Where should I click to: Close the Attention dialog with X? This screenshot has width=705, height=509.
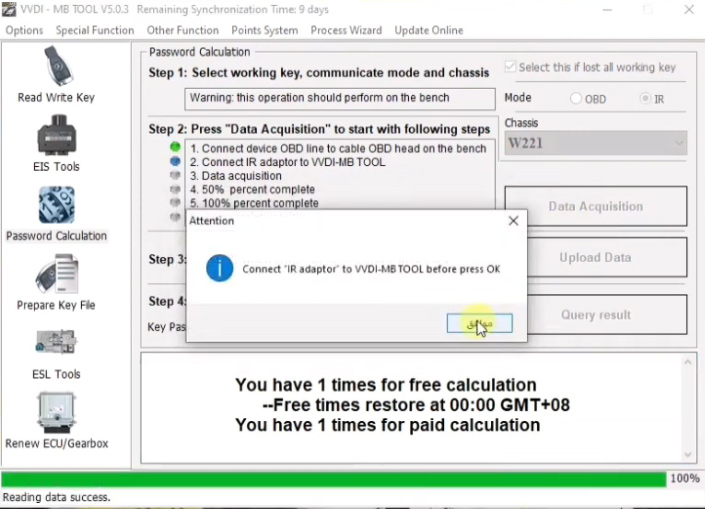point(513,221)
